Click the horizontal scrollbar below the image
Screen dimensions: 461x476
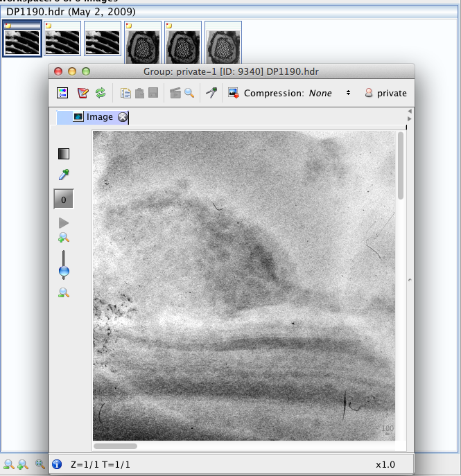[x=115, y=446]
